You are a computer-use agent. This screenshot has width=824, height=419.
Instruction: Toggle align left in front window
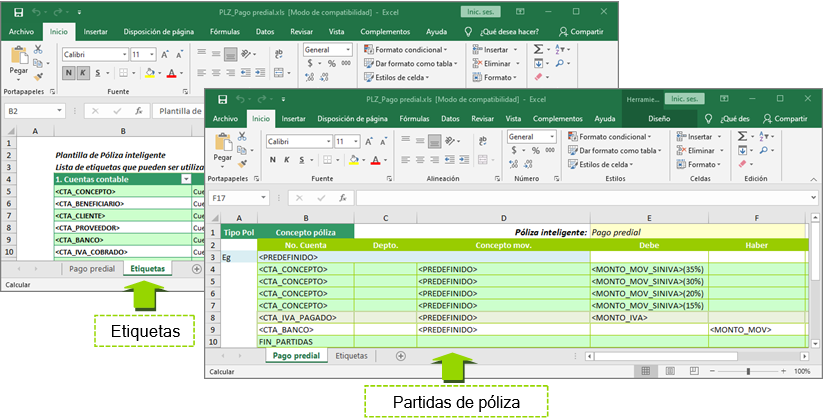pos(405,160)
